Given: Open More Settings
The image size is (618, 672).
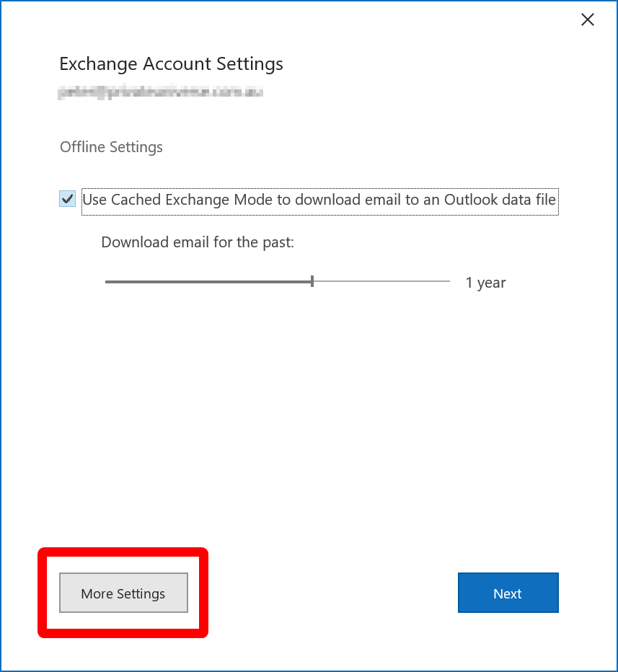Looking at the screenshot, I should coord(123,593).
